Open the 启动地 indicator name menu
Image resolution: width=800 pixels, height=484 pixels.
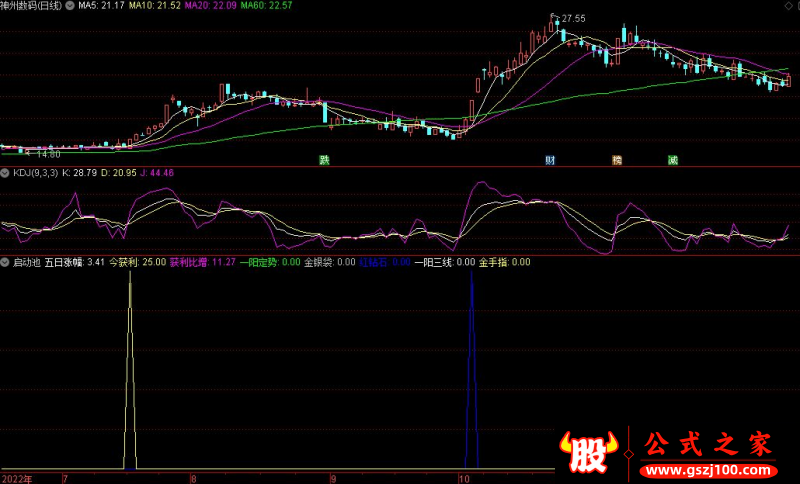coord(26,262)
